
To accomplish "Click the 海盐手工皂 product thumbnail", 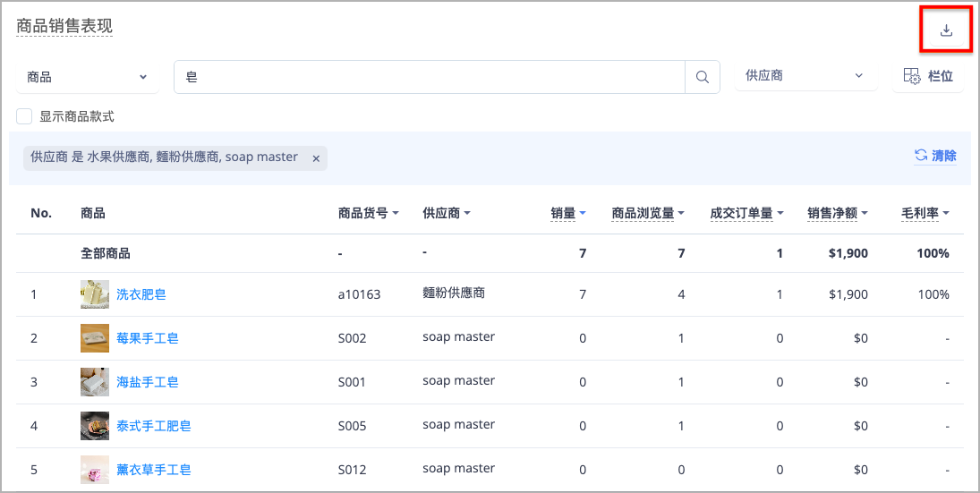I will tap(94, 382).
